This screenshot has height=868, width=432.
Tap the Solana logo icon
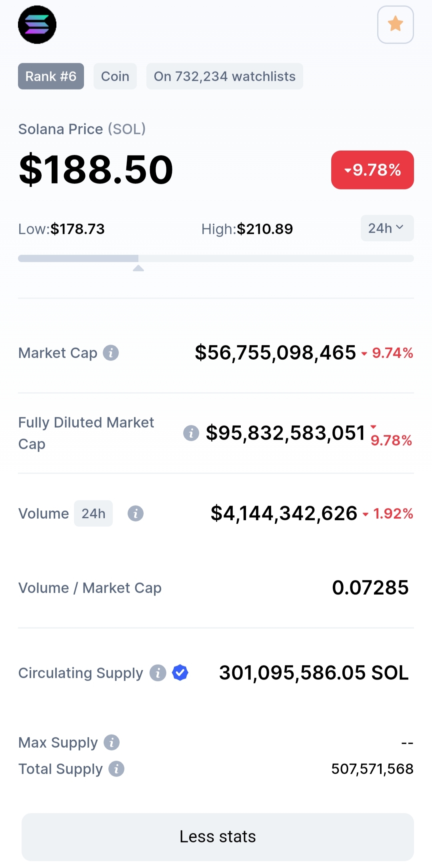[37, 25]
